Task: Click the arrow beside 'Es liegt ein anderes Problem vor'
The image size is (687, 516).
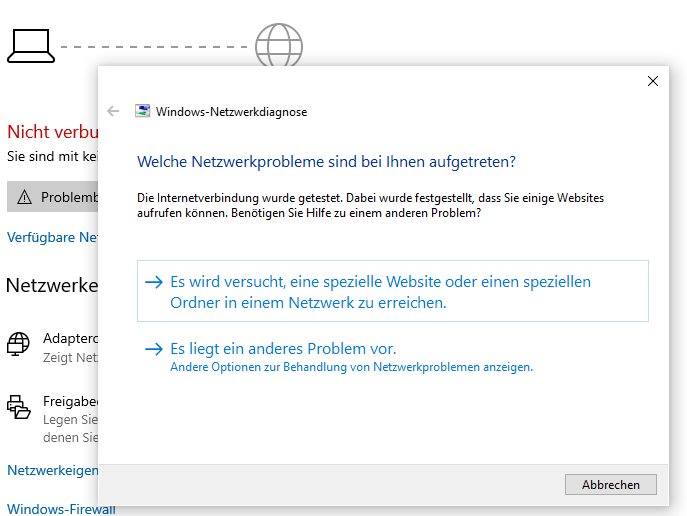Action: tap(154, 349)
